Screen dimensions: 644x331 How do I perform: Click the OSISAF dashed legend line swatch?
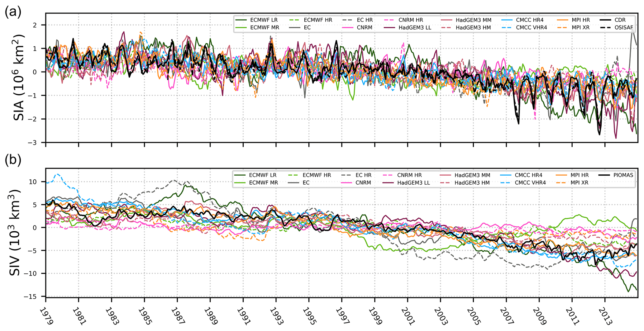point(605,28)
